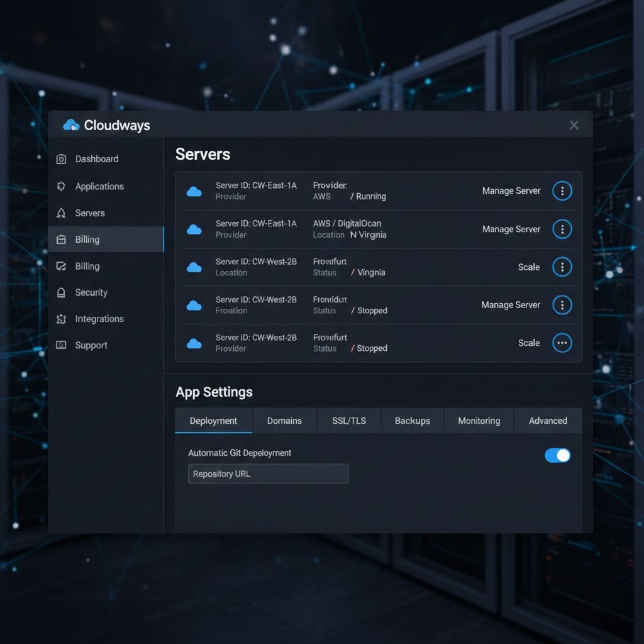Click cloud icon of the last Stopped Scale row
The width and height of the screenshot is (644, 644).
point(194,343)
